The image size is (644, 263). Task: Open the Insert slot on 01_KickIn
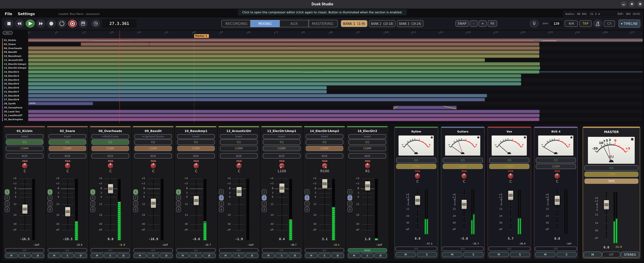click(25, 137)
